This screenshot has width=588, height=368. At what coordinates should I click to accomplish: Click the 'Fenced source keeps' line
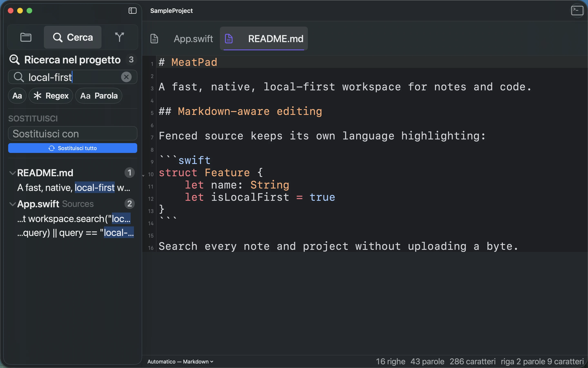click(x=322, y=136)
